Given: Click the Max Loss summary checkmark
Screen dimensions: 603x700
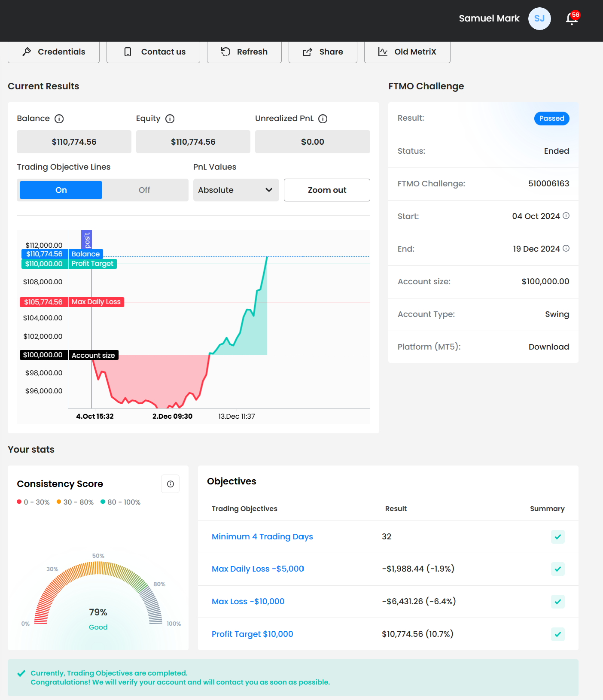Looking at the screenshot, I should pos(558,602).
